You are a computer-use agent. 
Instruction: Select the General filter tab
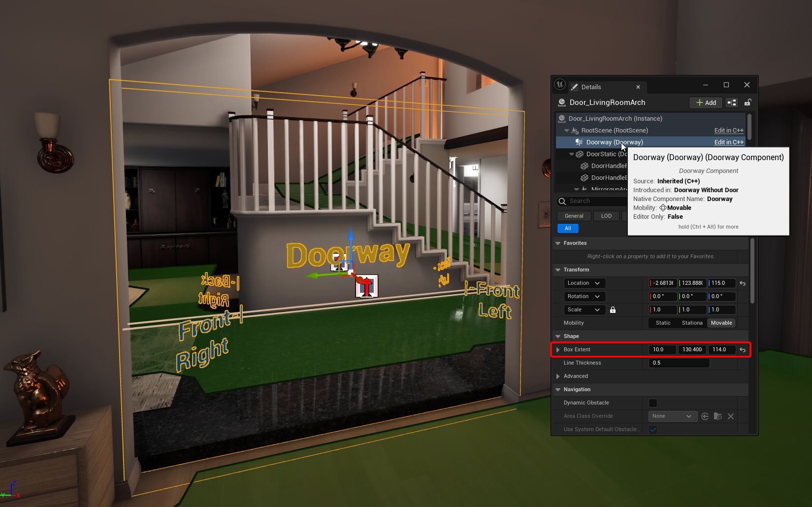coord(574,216)
